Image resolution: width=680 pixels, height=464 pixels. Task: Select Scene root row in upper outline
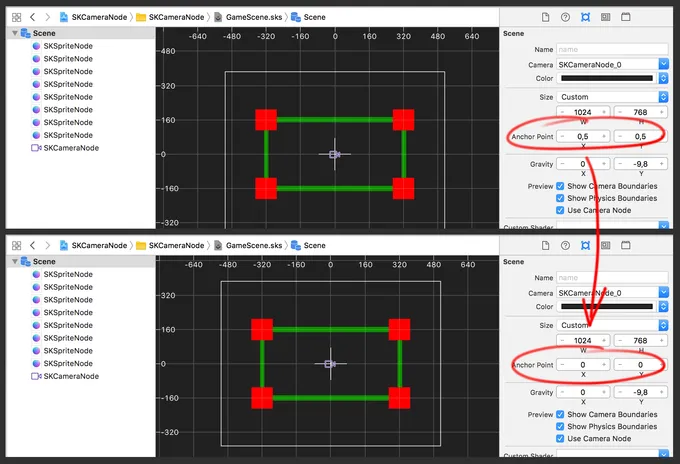(81, 33)
